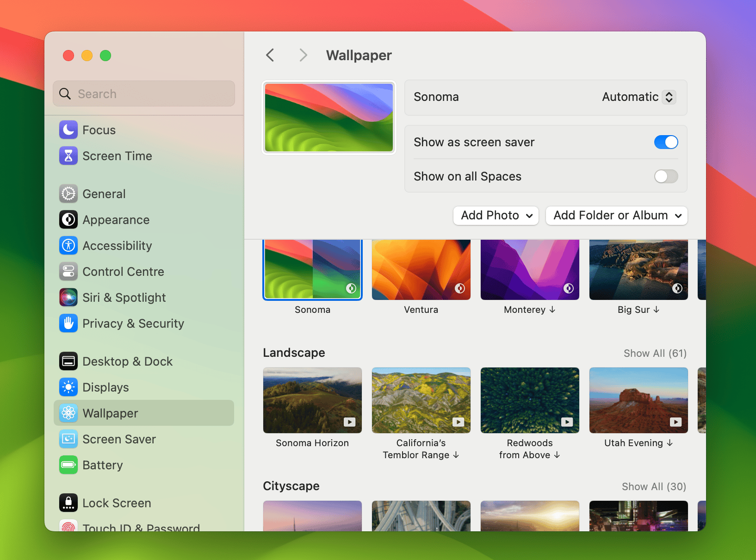The height and width of the screenshot is (560, 756).
Task: Show all 30 Cityscape wallpapers
Action: coord(654,486)
